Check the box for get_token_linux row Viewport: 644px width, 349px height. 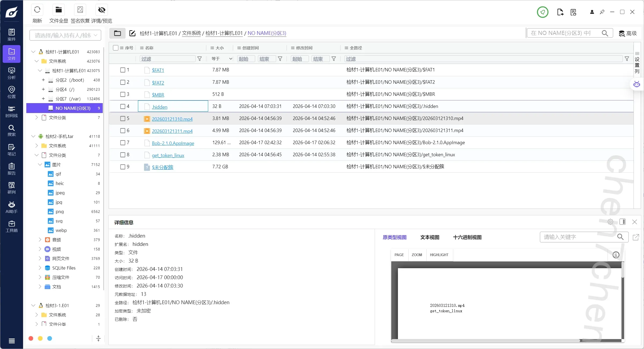[x=123, y=155]
